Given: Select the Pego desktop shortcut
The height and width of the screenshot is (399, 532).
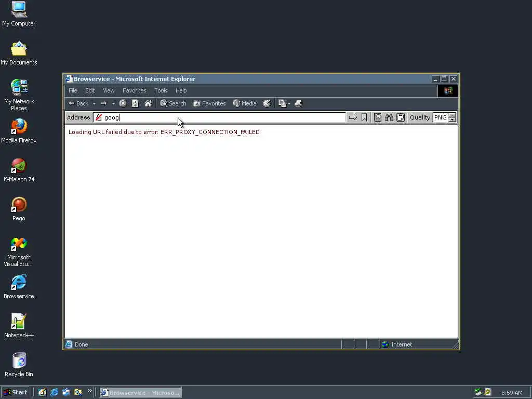Looking at the screenshot, I should 19,209.
